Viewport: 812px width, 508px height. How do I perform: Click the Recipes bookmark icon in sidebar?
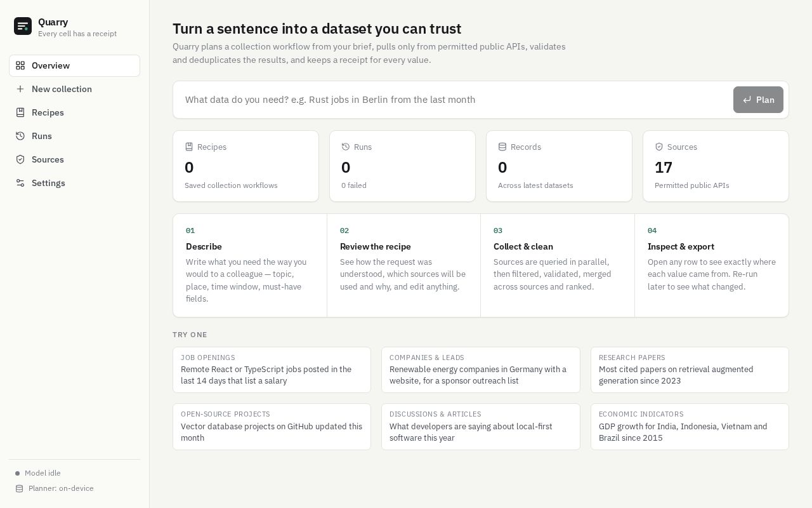(x=20, y=112)
